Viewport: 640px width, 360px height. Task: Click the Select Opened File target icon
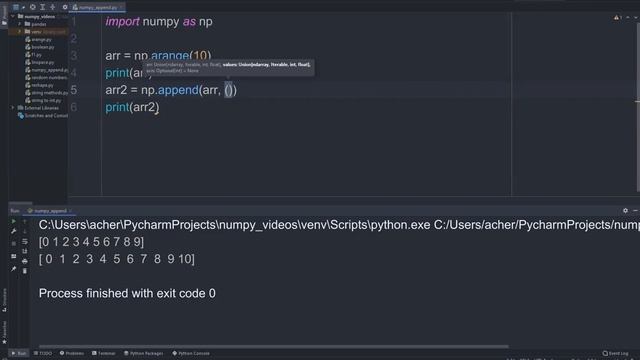(33, 7)
